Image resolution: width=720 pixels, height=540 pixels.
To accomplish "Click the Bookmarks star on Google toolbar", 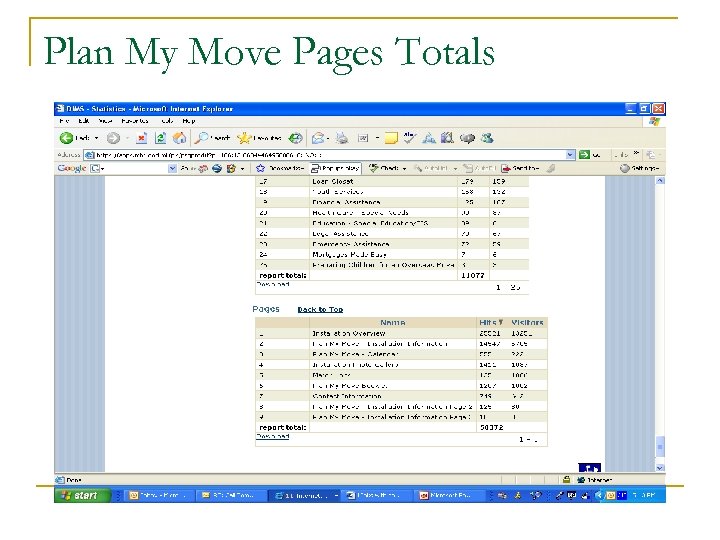I will tap(280, 169).
